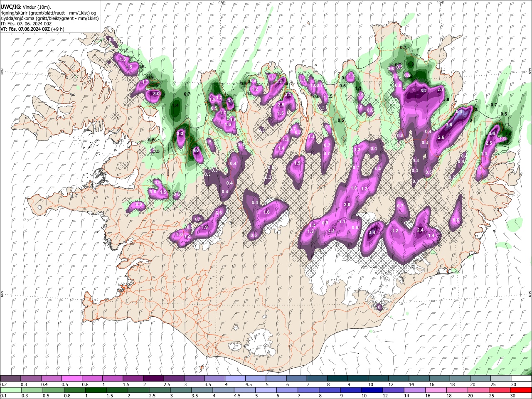Select darkest purple swatch in upper legend row
This screenshot has height=399, width=532.
(x=153, y=378)
